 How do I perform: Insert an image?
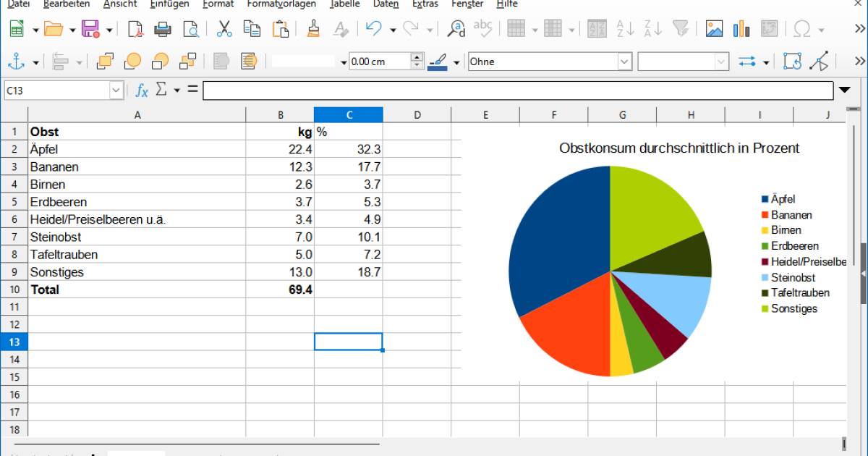coord(714,29)
